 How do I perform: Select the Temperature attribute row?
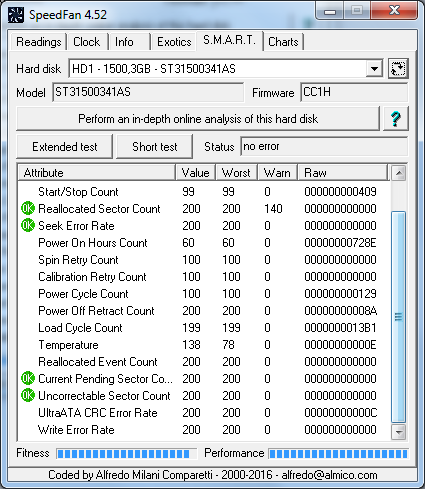204,345
